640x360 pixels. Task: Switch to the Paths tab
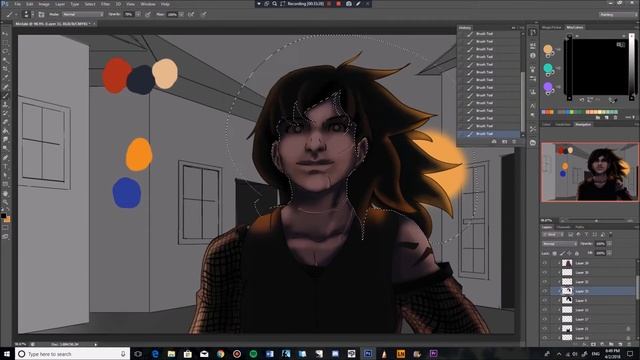coord(580,227)
